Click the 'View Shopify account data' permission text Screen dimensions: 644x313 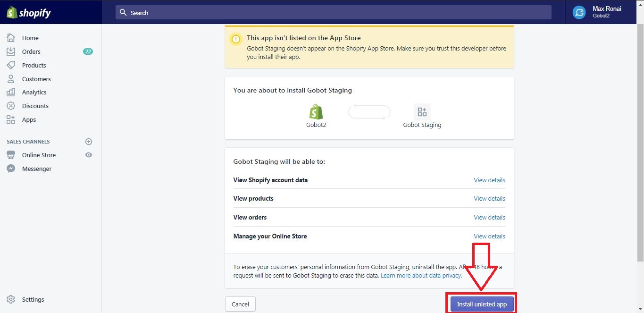(270, 180)
